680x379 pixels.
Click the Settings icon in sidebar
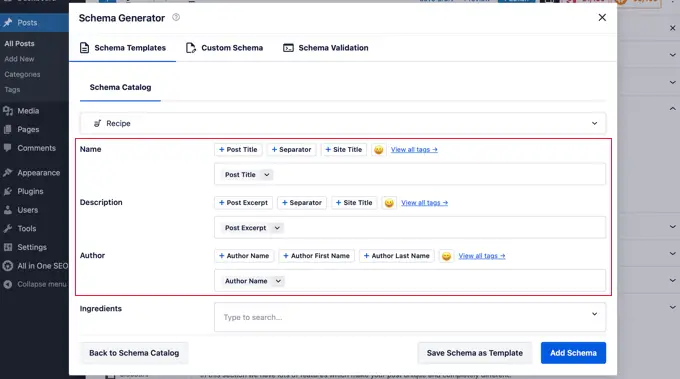7,247
